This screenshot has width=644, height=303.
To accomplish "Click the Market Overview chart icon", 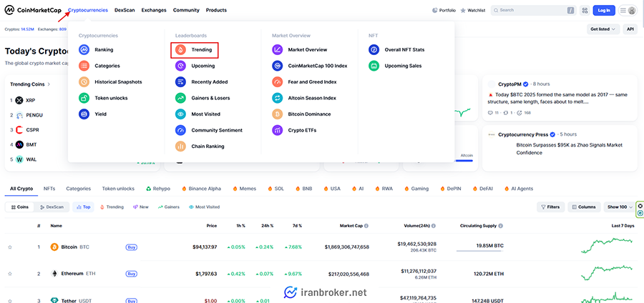I will pos(277,49).
